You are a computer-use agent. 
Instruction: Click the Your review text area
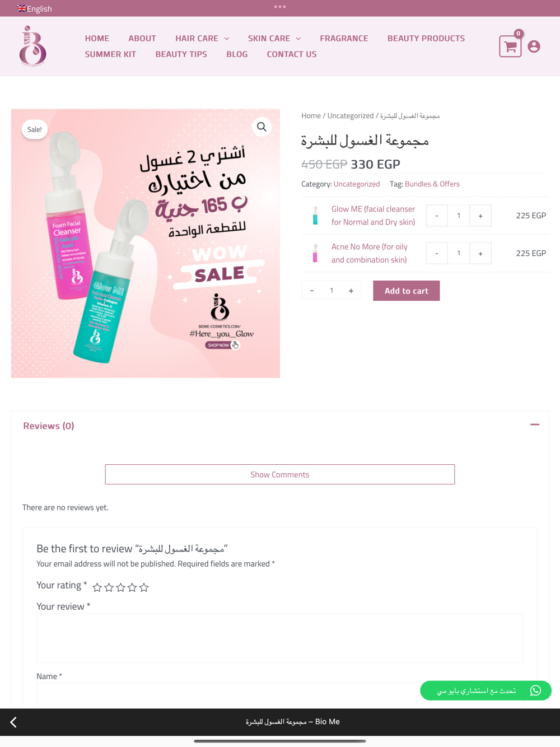(280, 638)
